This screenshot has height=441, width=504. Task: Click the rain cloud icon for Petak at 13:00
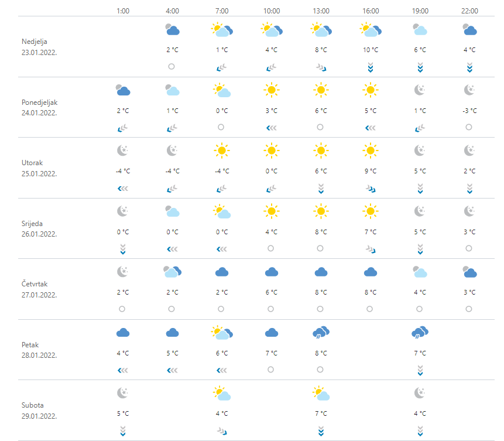click(x=320, y=333)
